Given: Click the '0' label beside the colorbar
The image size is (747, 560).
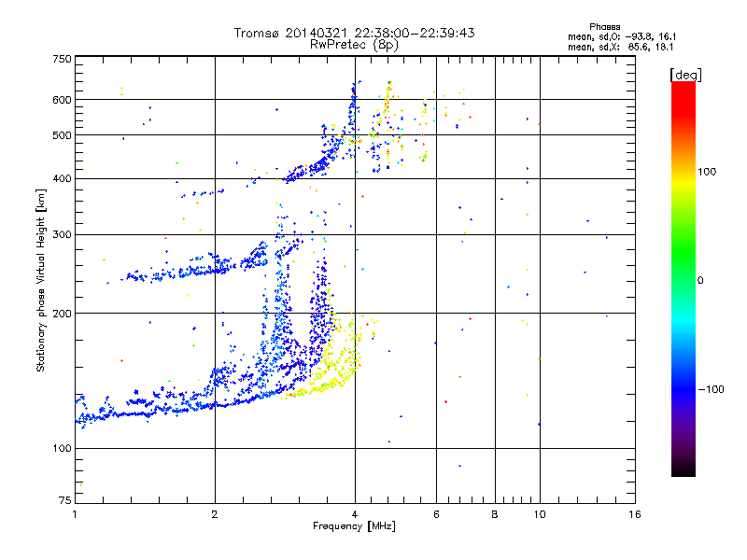Looking at the screenshot, I should coord(699,280).
